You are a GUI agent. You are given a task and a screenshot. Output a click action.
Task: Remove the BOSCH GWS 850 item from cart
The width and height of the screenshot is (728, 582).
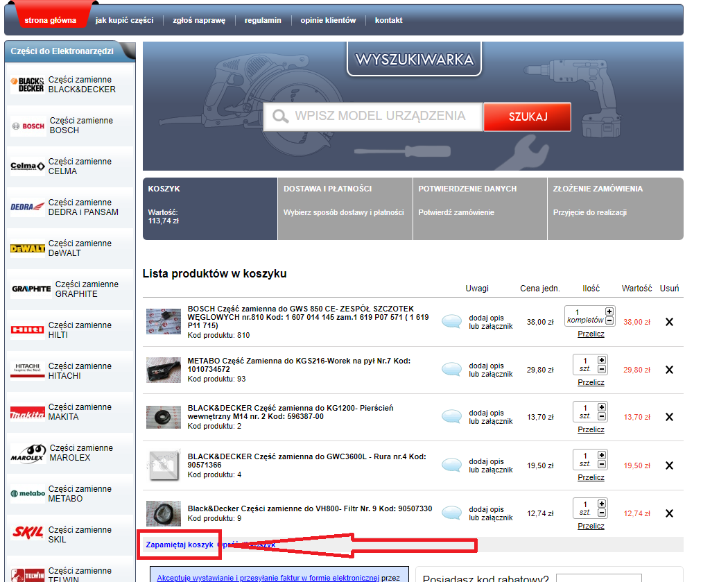click(x=669, y=322)
